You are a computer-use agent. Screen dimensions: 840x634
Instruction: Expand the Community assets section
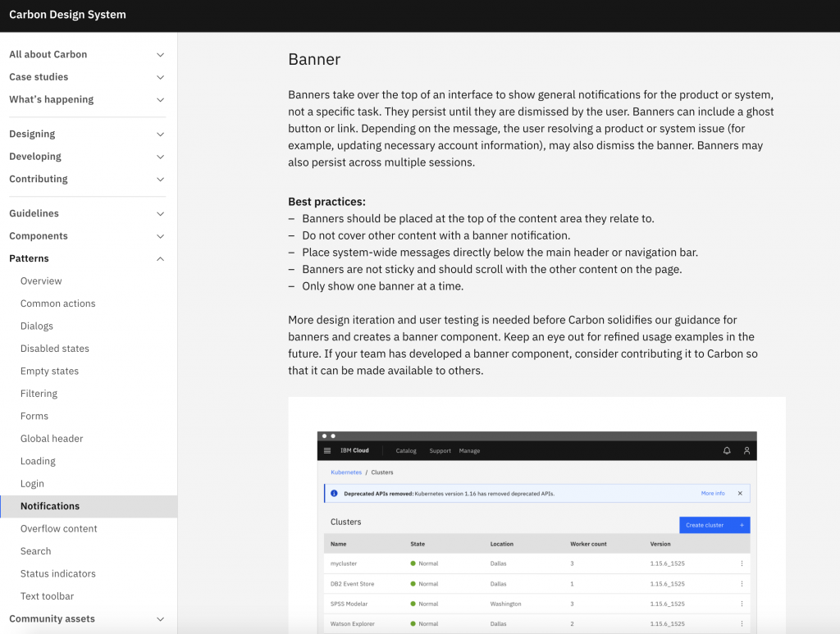[87, 618]
